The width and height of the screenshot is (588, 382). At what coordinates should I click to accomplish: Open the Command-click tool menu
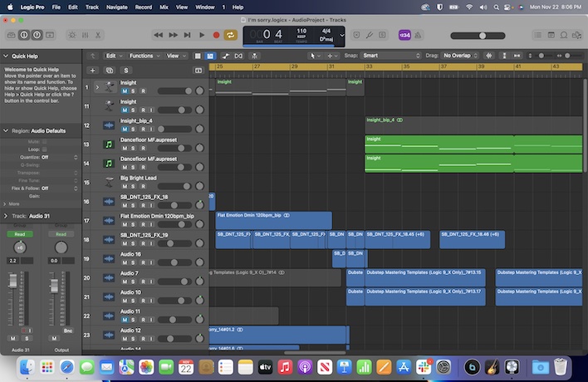tap(332, 56)
